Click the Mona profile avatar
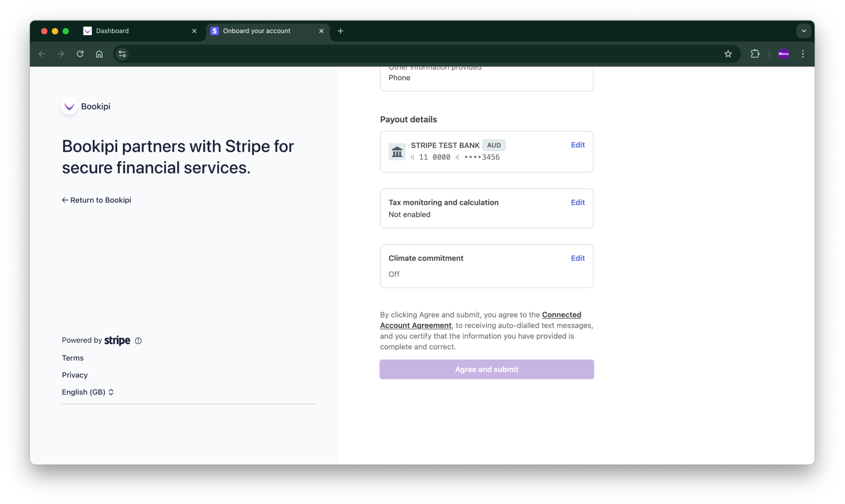Image resolution: width=845 pixels, height=504 pixels. click(x=783, y=54)
